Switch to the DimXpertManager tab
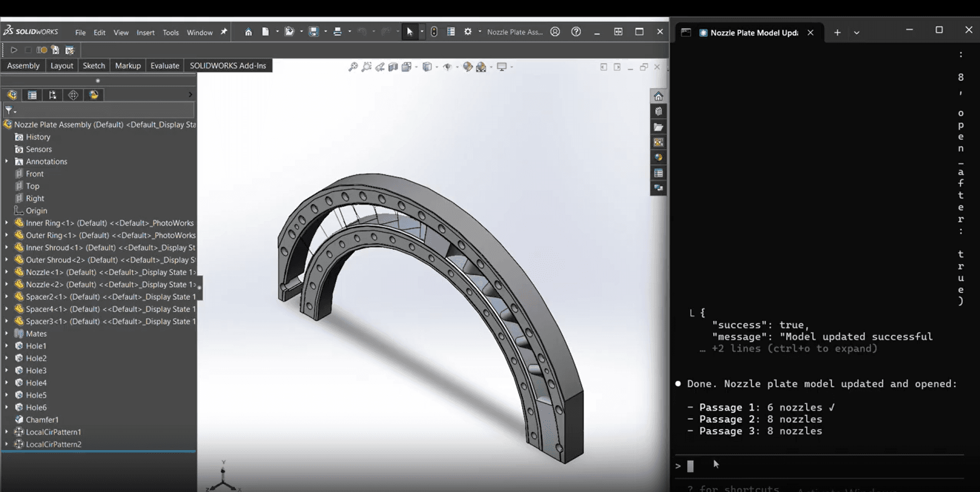The width and height of the screenshot is (980, 492). [x=73, y=95]
